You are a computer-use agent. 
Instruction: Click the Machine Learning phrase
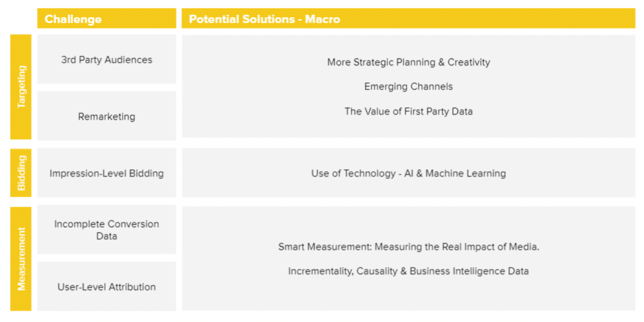[x=465, y=173]
